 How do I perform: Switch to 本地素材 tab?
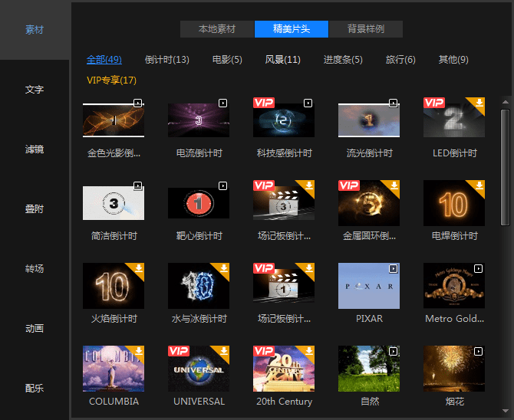click(217, 29)
